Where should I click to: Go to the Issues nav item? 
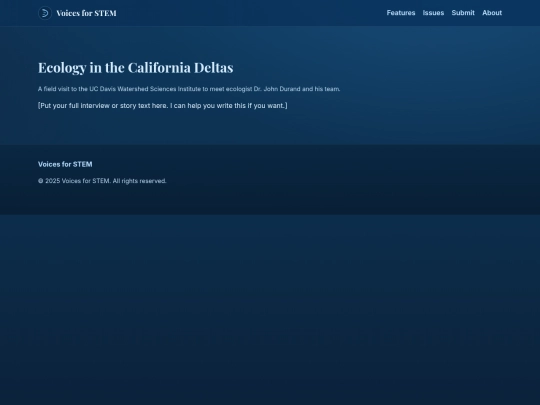coord(433,13)
